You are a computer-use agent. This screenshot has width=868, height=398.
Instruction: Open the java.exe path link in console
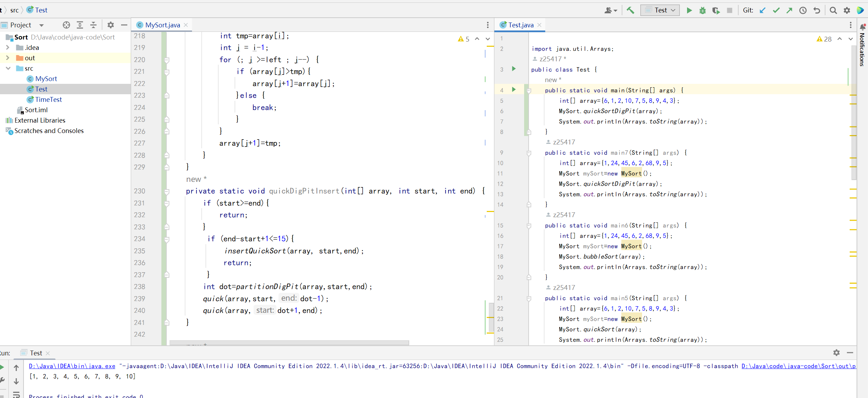(72, 366)
